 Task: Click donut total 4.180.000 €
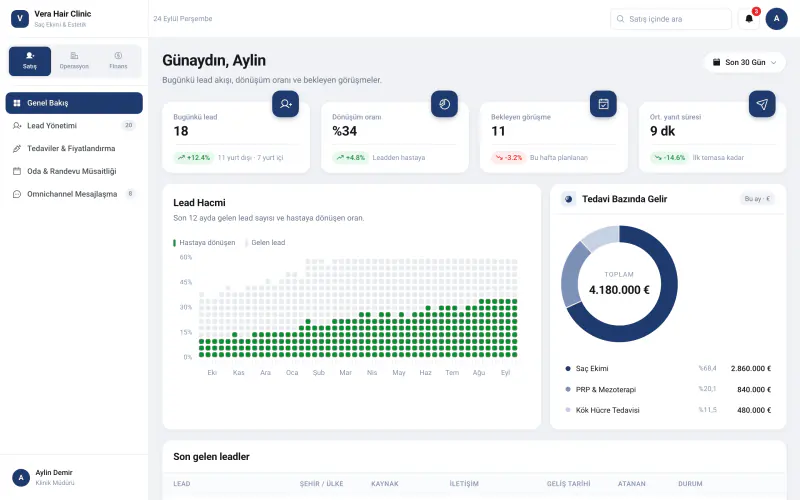pyautogui.click(x=619, y=290)
